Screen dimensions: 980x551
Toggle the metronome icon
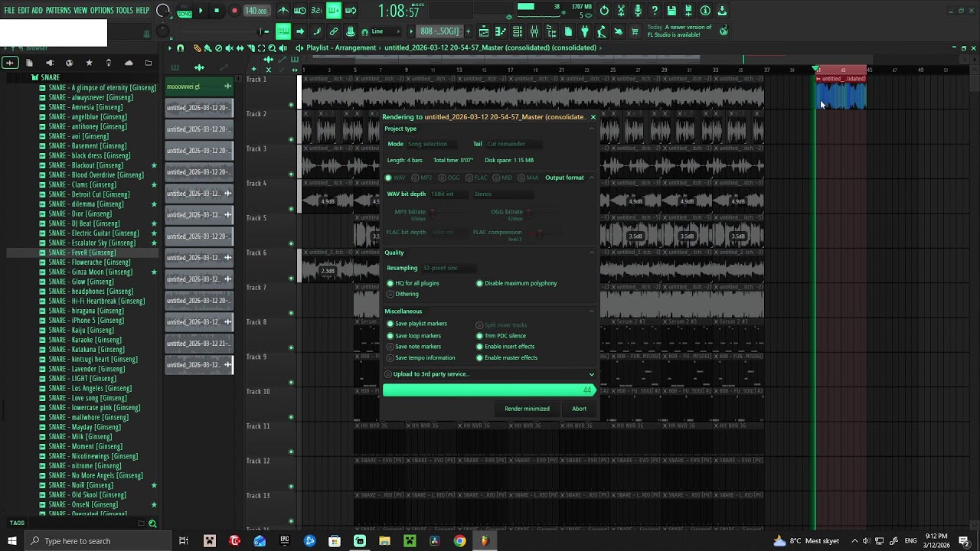coord(283,11)
